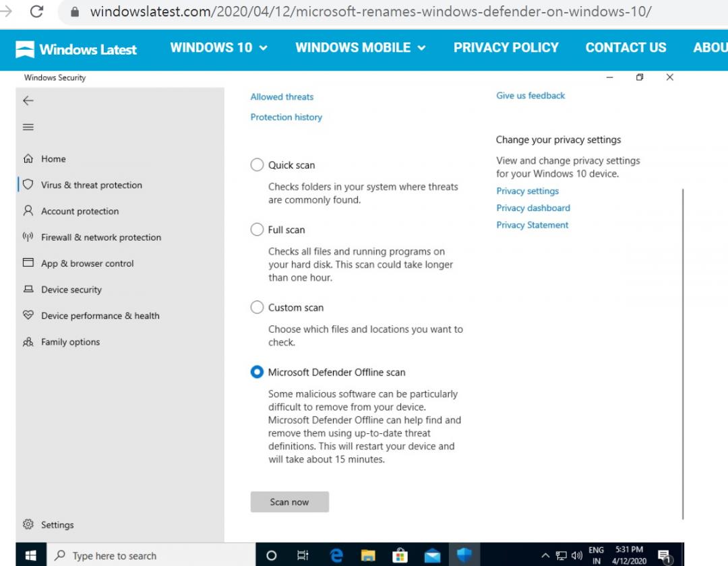
Task: Open the hamburger navigation menu
Action: [x=28, y=127]
